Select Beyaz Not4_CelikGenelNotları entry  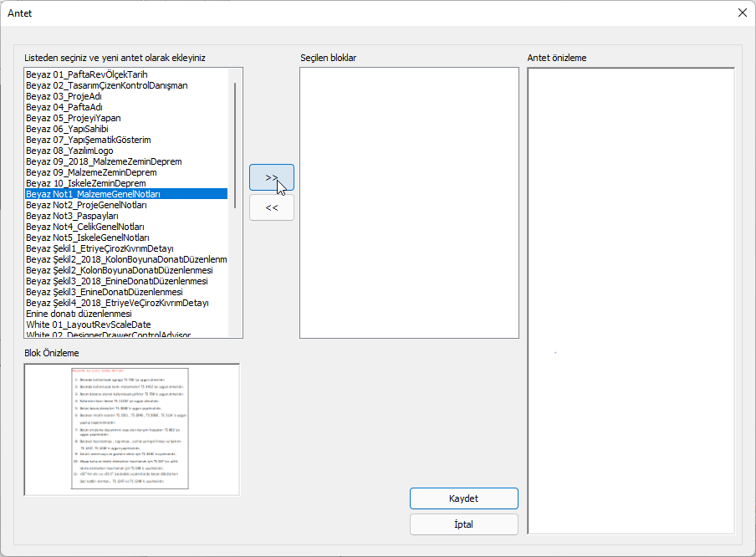(x=125, y=227)
